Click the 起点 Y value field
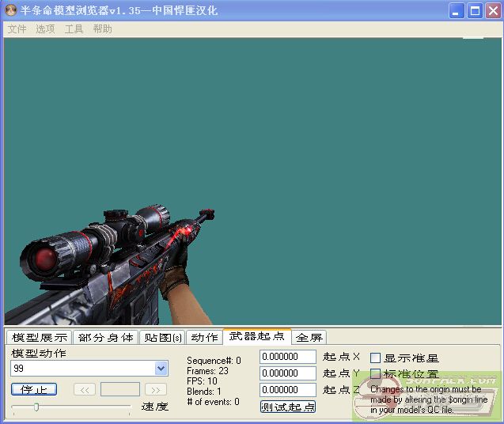504x424 pixels. [x=287, y=373]
